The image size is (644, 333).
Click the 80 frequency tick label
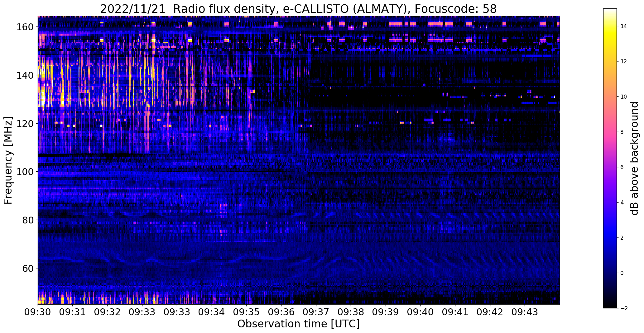[27, 220]
